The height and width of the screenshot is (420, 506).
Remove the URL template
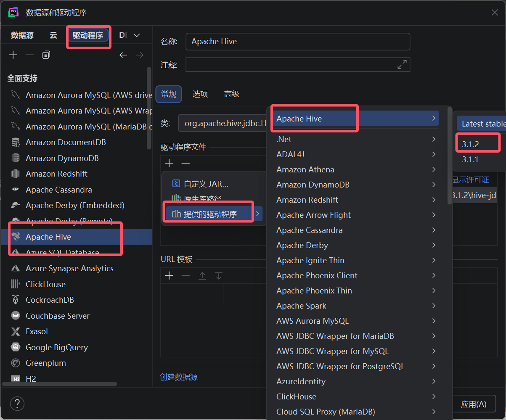(185, 276)
